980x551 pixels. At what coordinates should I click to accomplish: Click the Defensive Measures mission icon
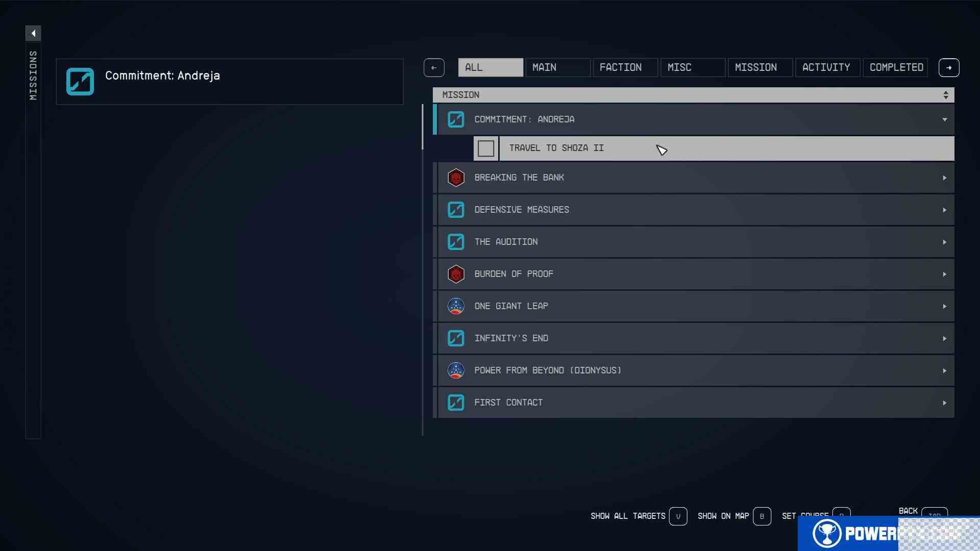click(x=456, y=209)
